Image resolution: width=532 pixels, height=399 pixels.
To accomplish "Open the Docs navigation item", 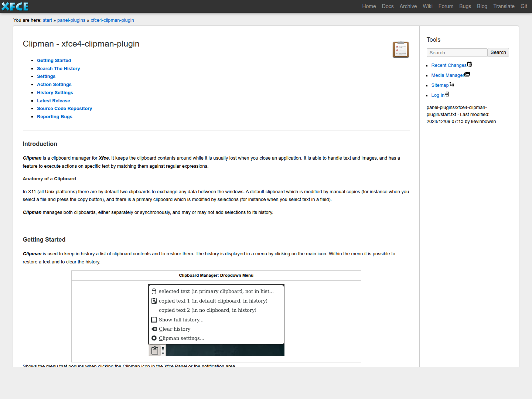I will click(388, 6).
